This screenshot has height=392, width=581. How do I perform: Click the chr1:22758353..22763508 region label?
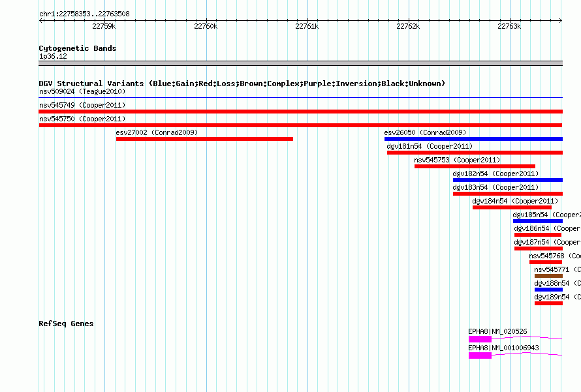84,14
